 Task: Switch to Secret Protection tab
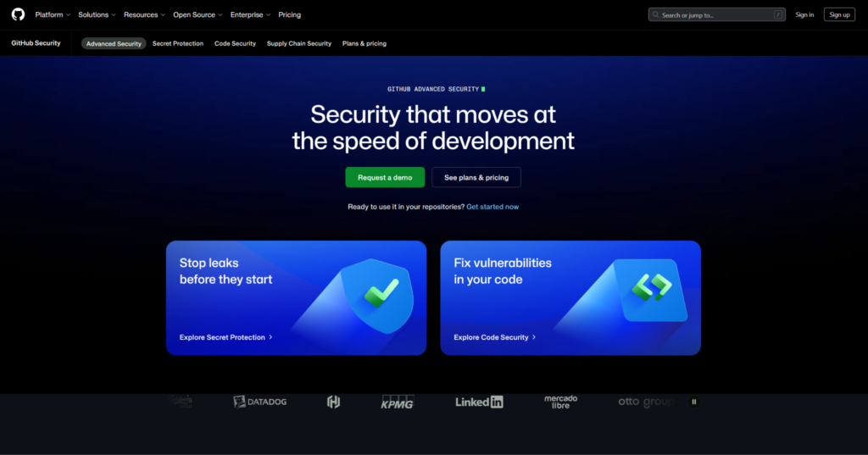click(178, 44)
